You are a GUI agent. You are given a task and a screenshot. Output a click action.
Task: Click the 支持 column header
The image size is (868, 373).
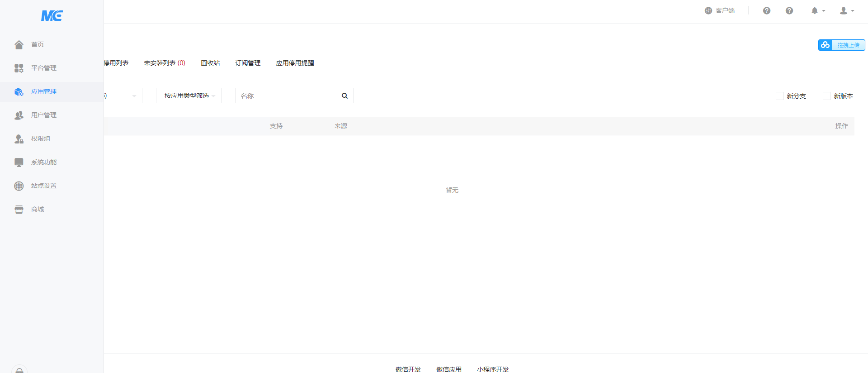coord(276,126)
